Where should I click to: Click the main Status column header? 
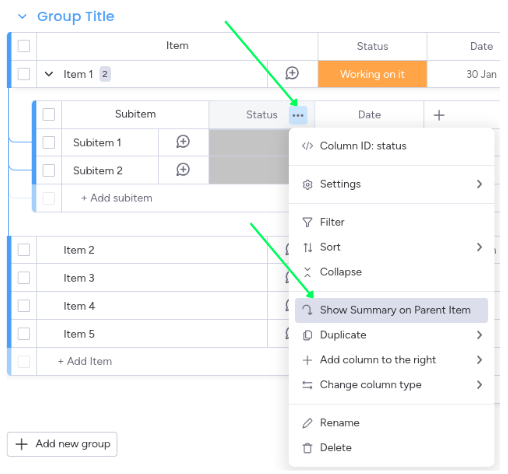pos(372,46)
